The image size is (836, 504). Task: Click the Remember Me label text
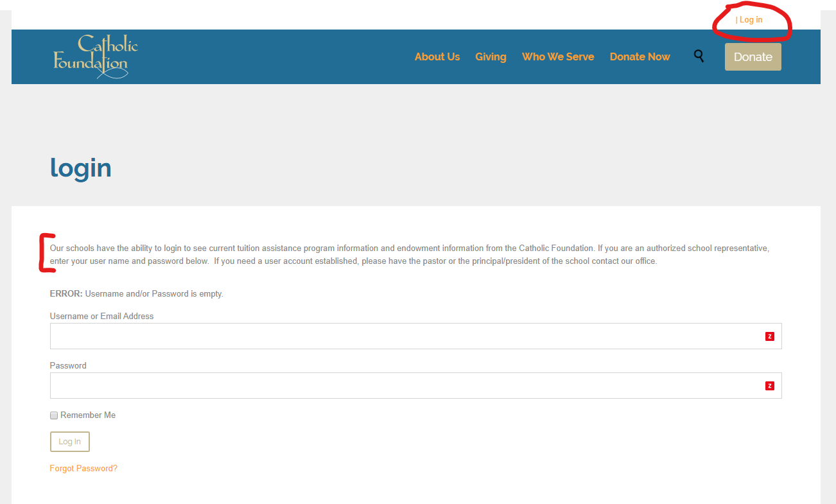88,415
